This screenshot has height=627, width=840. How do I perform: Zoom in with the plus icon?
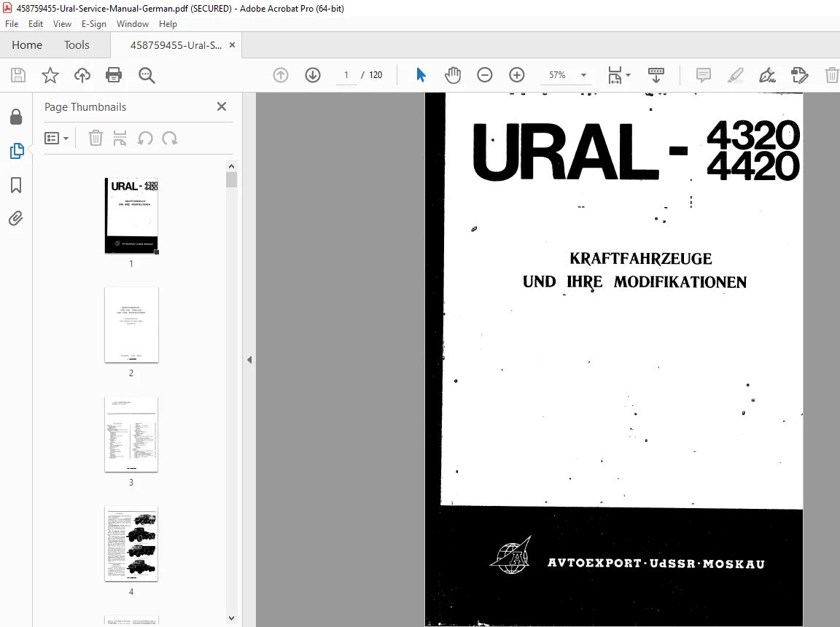(x=517, y=75)
